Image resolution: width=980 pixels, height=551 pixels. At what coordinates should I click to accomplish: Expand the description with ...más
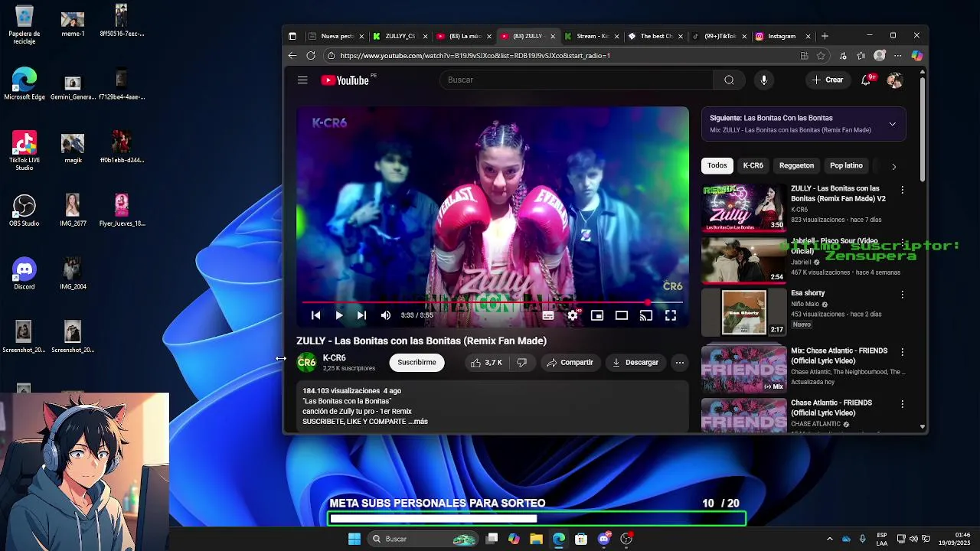(417, 422)
